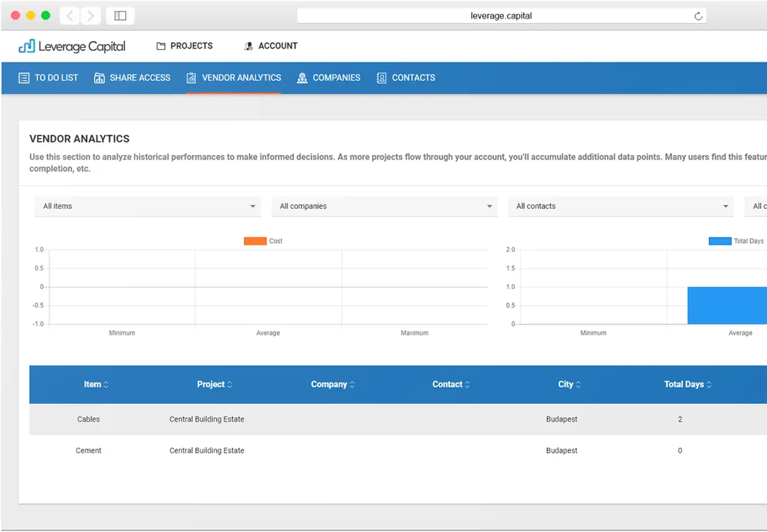The width and height of the screenshot is (767, 532).
Task: Toggle the orange Cost legend swatch
Action: pos(255,241)
